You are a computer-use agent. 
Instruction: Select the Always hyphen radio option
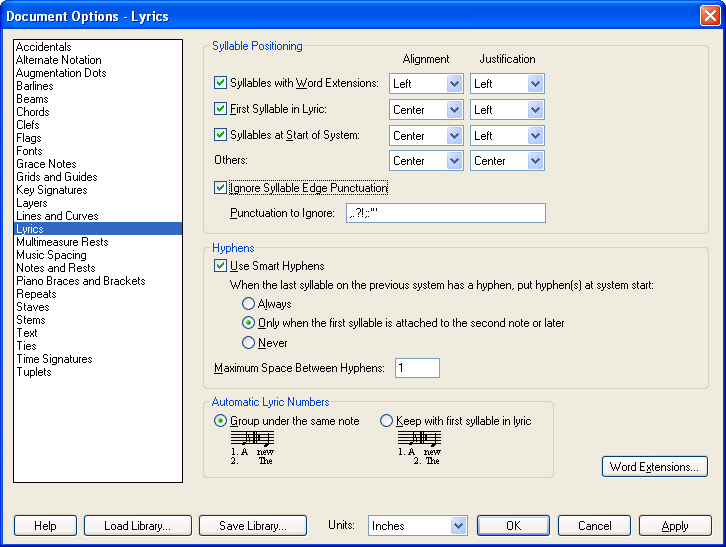pos(248,304)
